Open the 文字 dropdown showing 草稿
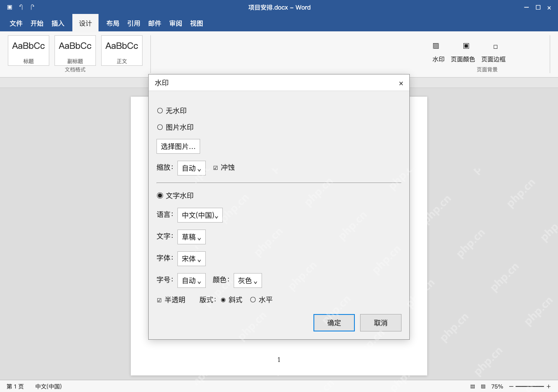Viewport: 558px width, 392px height. tap(191, 237)
